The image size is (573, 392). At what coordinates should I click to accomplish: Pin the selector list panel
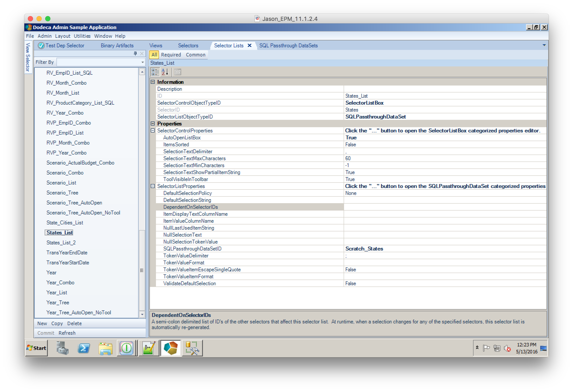point(135,53)
